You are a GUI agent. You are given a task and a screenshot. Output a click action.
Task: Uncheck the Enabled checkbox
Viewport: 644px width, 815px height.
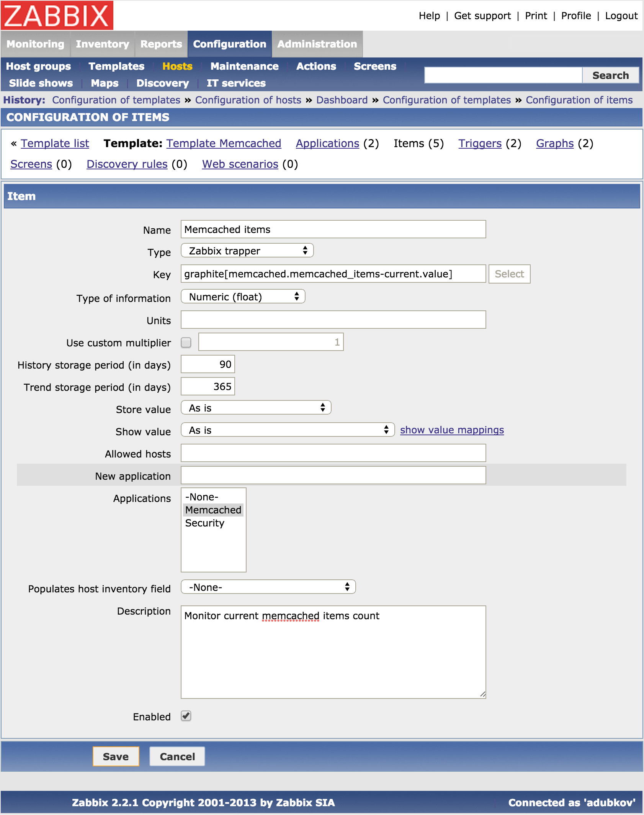pyautogui.click(x=186, y=716)
